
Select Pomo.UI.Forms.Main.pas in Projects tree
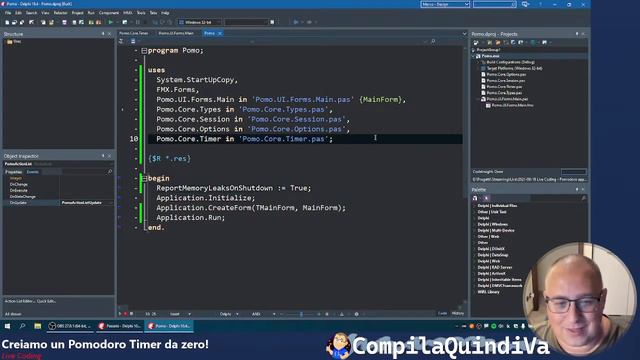507,99
